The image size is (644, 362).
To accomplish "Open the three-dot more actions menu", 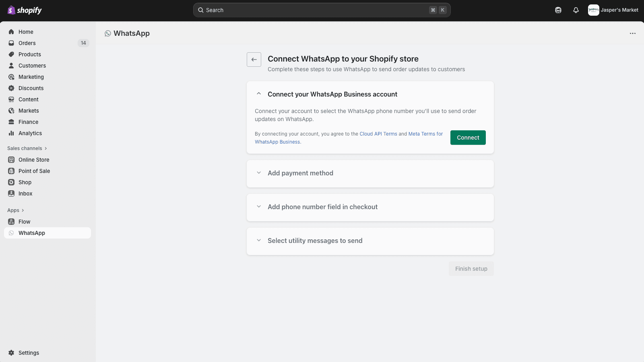I will 633,33.
